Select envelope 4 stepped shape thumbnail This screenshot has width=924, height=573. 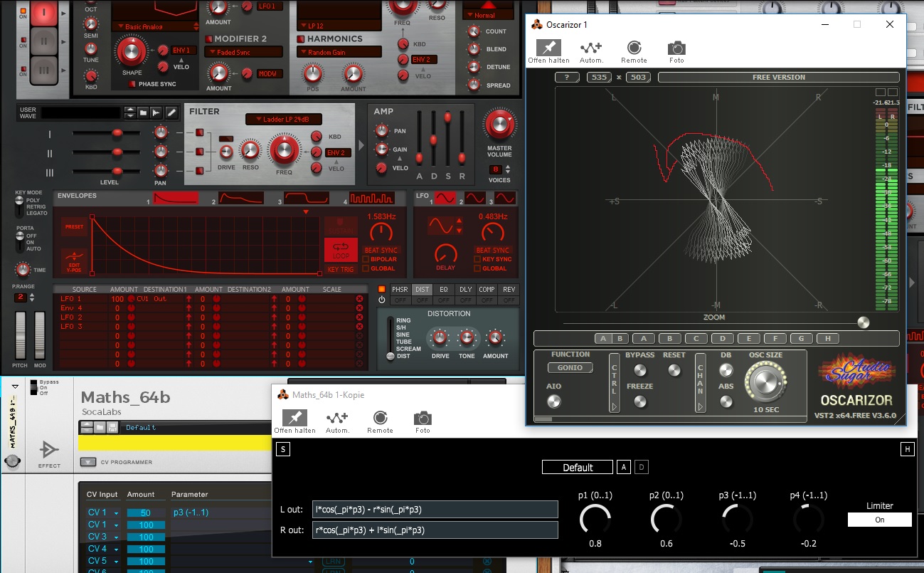pos(372,198)
